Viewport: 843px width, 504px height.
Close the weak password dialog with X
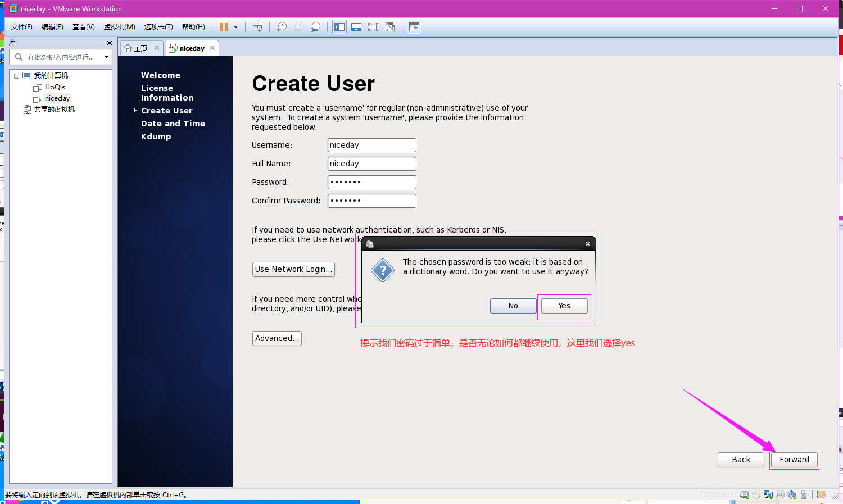tap(588, 244)
